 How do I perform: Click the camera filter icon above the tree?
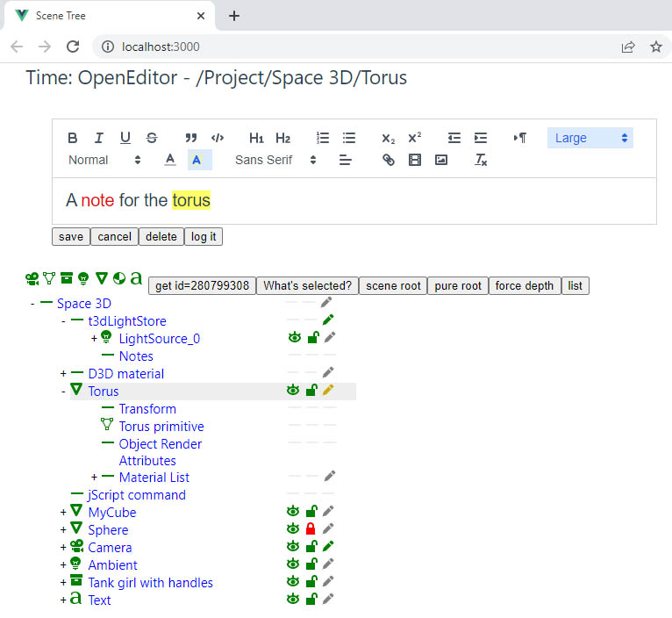(x=32, y=279)
